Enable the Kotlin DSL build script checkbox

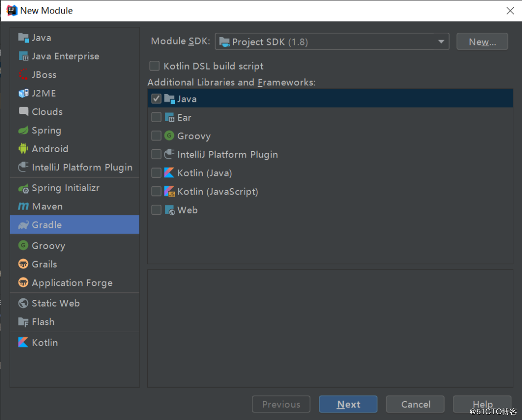tap(155, 66)
